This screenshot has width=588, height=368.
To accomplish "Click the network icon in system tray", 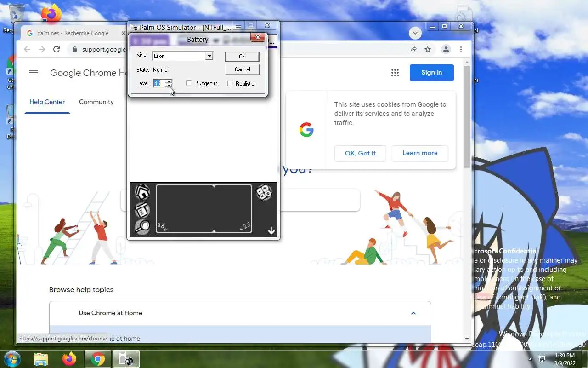I will tap(542, 359).
